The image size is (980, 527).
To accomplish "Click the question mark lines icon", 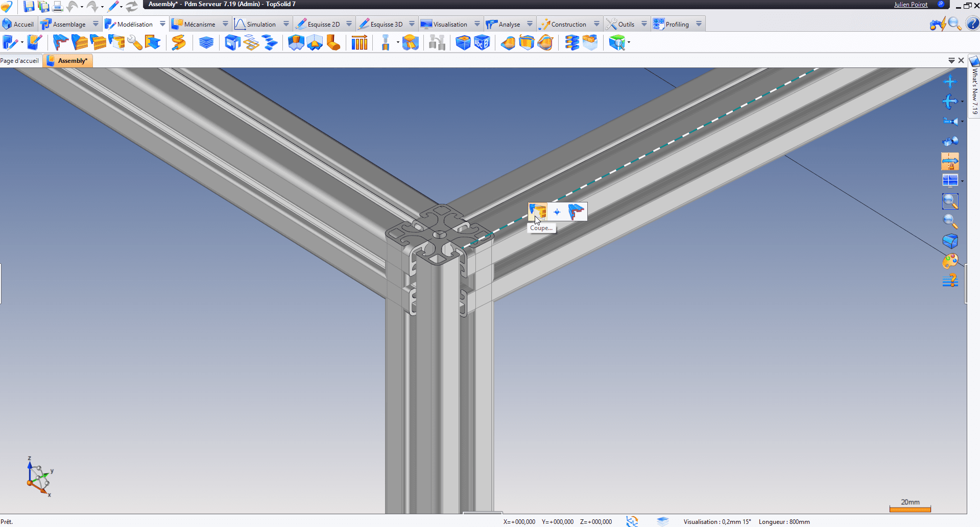I will (950, 281).
